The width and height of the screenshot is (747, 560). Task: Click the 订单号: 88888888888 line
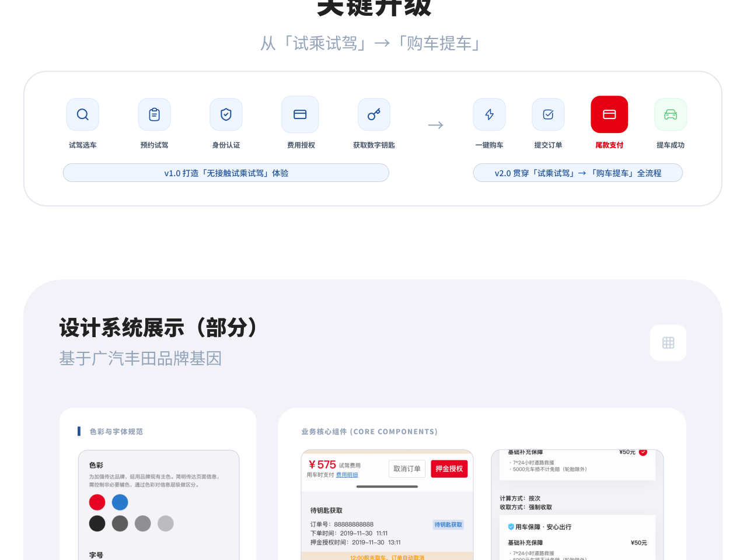[x=342, y=524]
